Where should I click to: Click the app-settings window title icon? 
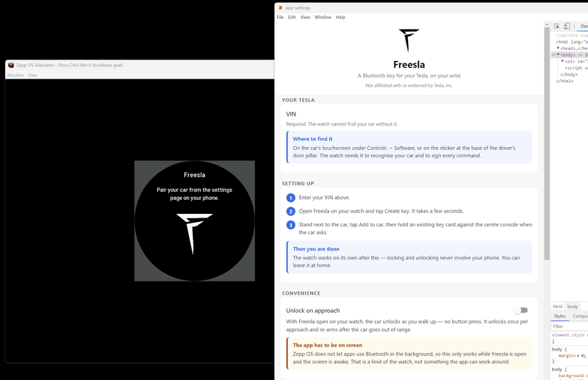280,7
